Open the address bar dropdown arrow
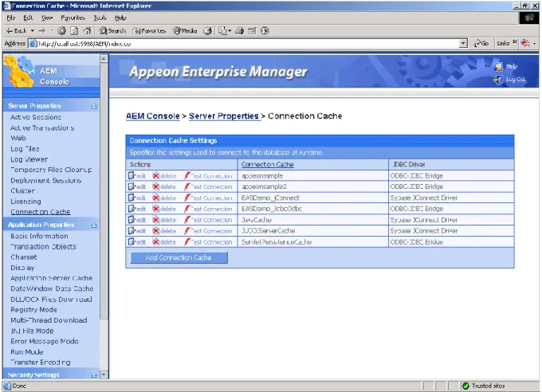The width and height of the screenshot is (542, 392). pyautogui.click(x=463, y=44)
